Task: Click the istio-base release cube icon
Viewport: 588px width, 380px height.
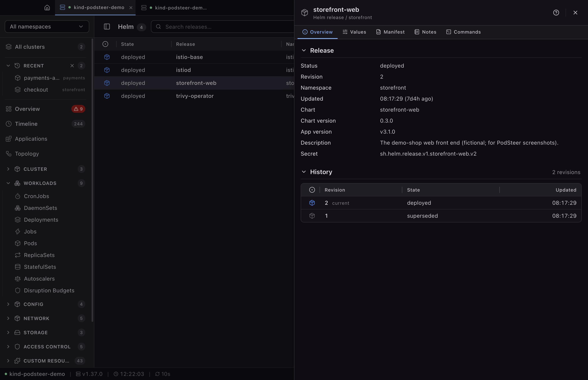Action: click(107, 57)
